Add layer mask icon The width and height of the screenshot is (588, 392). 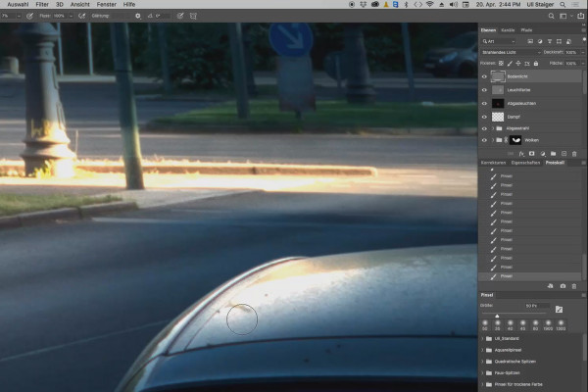532,154
